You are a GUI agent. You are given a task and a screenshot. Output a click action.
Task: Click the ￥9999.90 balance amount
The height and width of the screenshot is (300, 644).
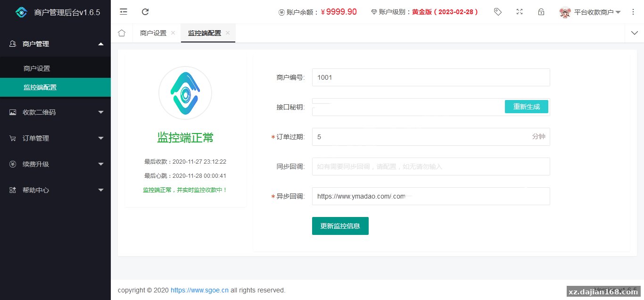point(339,12)
